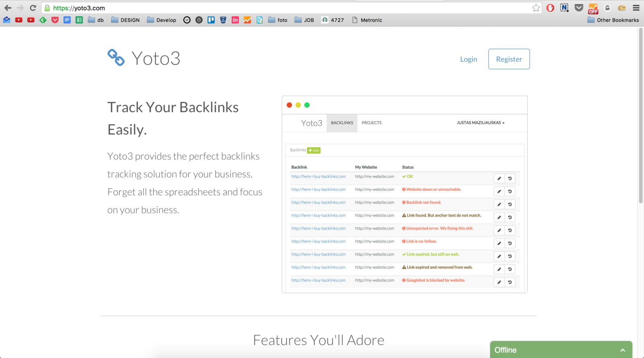
Task: Go back using the browser back arrow
Action: 8,8
